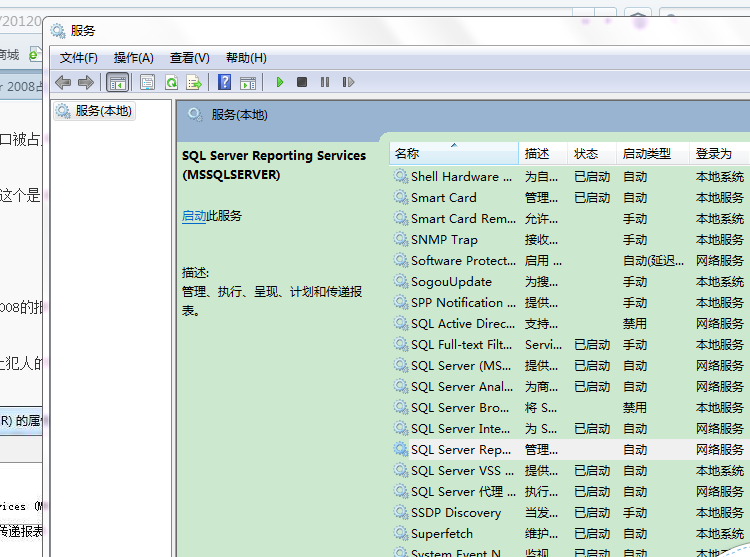Select the SogouUpdate service
Image resolution: width=750 pixels, height=557 pixels.
click(x=451, y=282)
